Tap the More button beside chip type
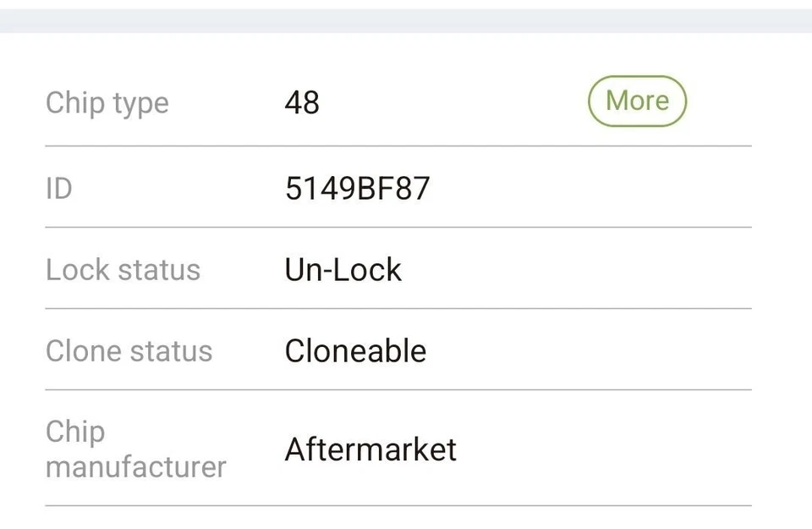The image size is (812, 529). coord(637,102)
